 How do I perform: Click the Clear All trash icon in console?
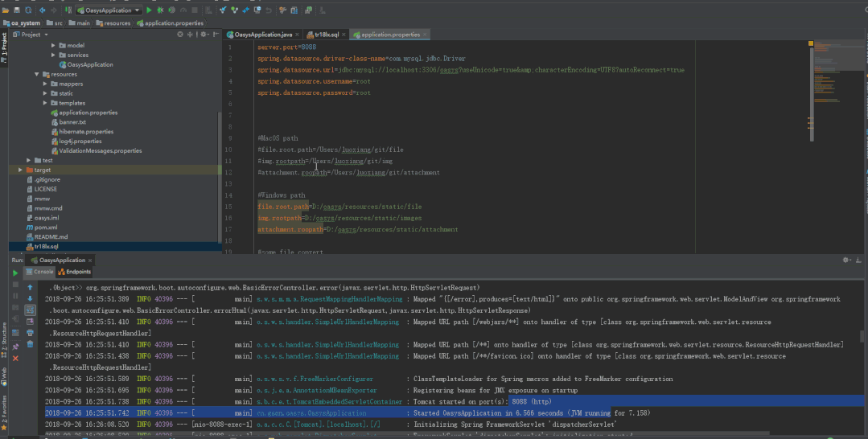tap(30, 344)
